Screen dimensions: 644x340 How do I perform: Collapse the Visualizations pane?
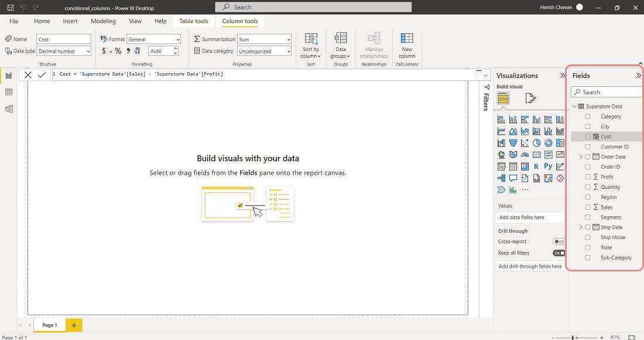coord(562,76)
